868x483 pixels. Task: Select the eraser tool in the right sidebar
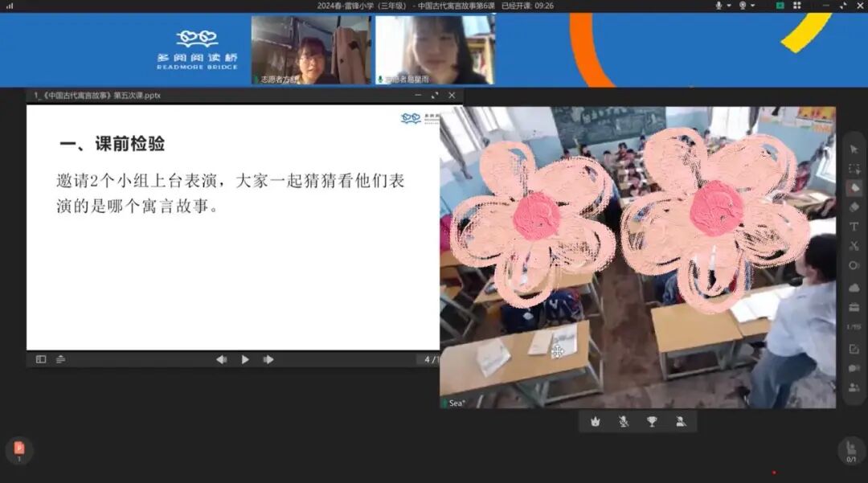click(854, 207)
